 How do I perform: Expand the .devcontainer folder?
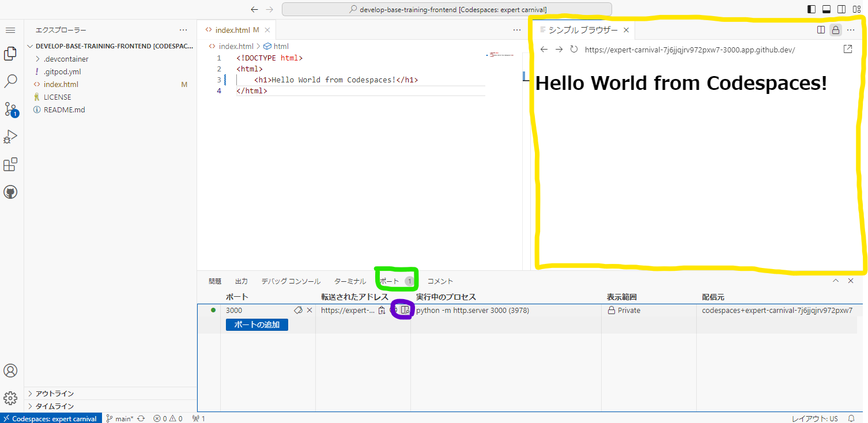[110, 59]
